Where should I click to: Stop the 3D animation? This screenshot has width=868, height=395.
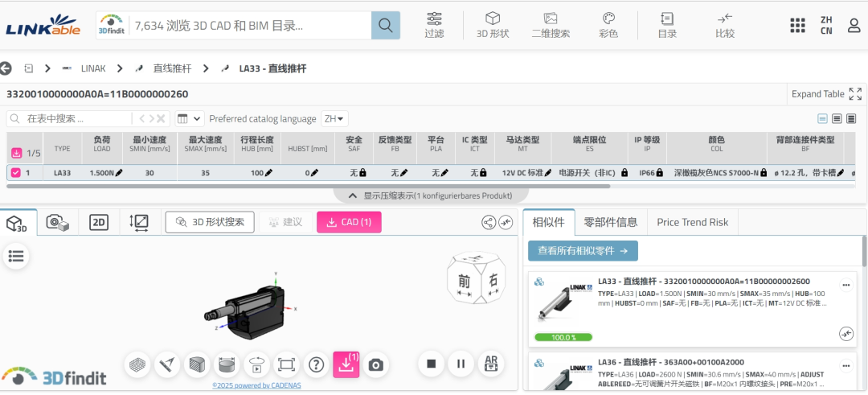[x=432, y=364]
